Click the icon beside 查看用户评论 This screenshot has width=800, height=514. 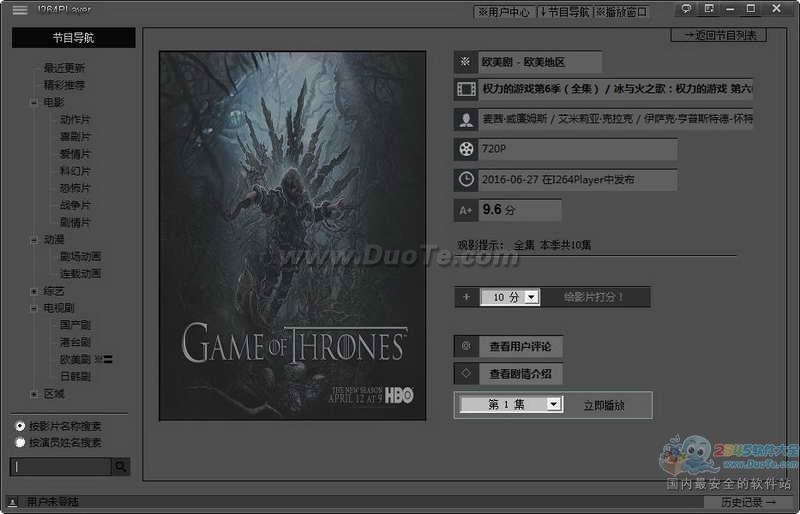tap(466, 346)
